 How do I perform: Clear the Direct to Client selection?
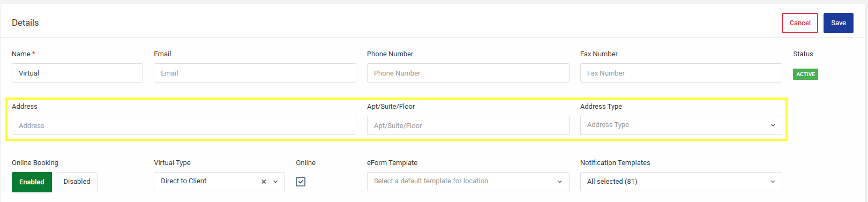[264, 182]
